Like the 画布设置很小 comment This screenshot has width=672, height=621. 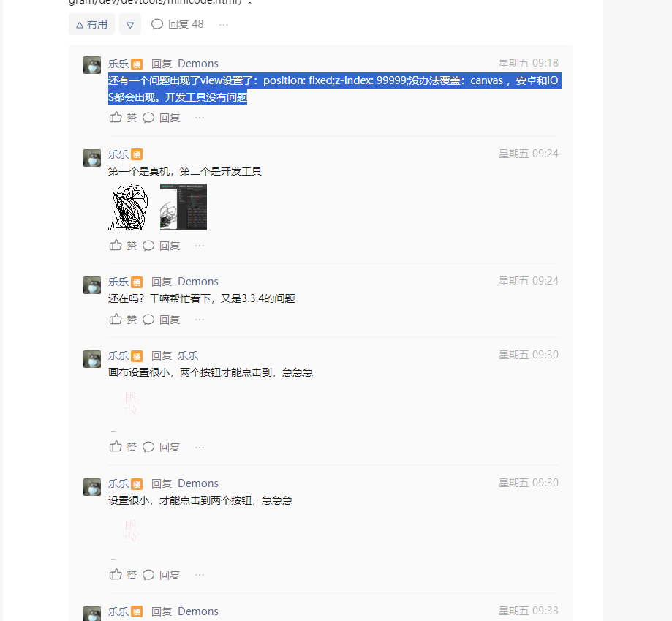click(123, 447)
